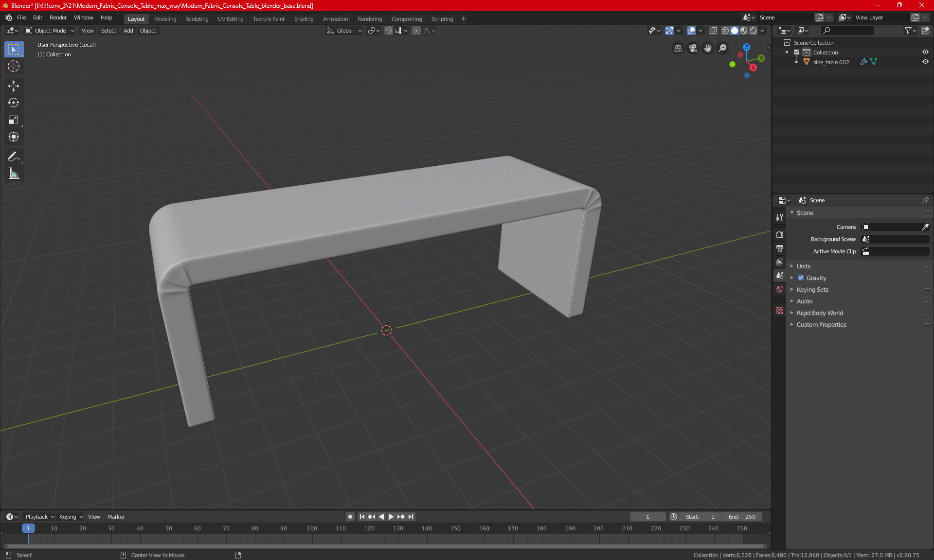Open the View Layer properties tab

[780, 262]
